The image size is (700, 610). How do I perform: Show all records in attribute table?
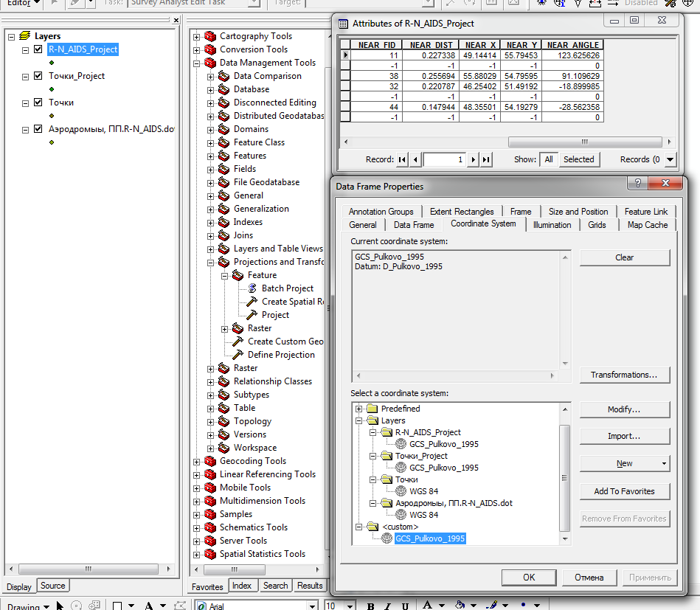point(549,159)
